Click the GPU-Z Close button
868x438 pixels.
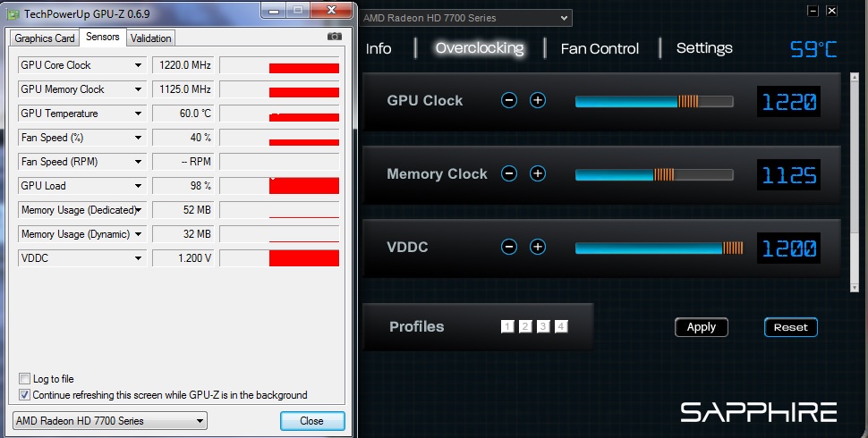[312, 421]
